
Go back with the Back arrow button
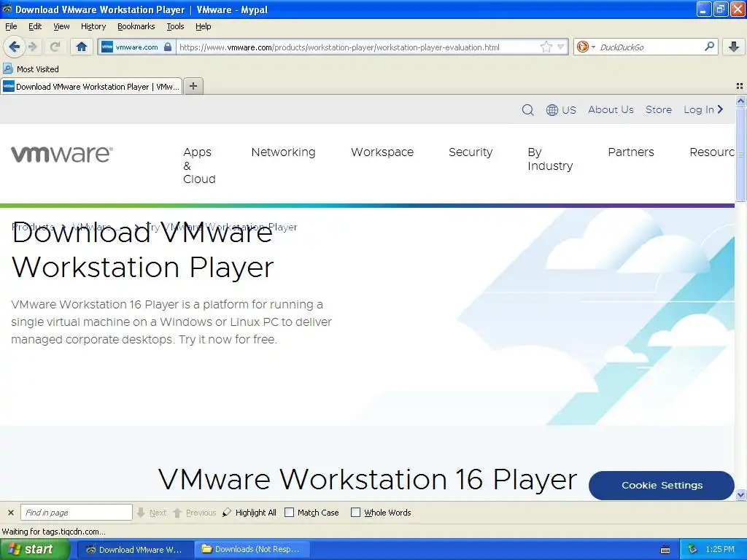[x=14, y=47]
